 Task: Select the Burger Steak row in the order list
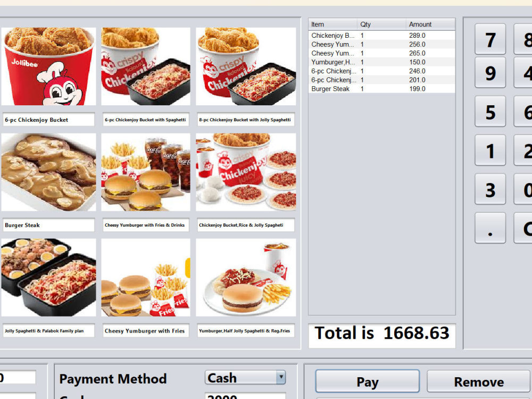tap(346, 89)
